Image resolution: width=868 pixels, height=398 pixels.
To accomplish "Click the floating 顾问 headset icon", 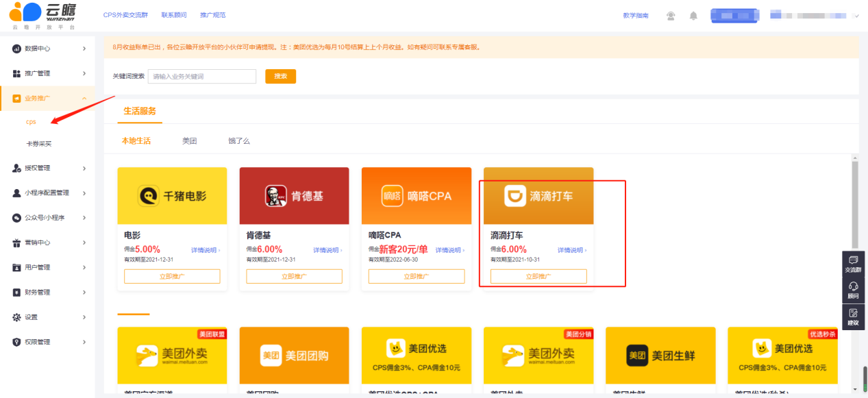I will pos(853,286).
